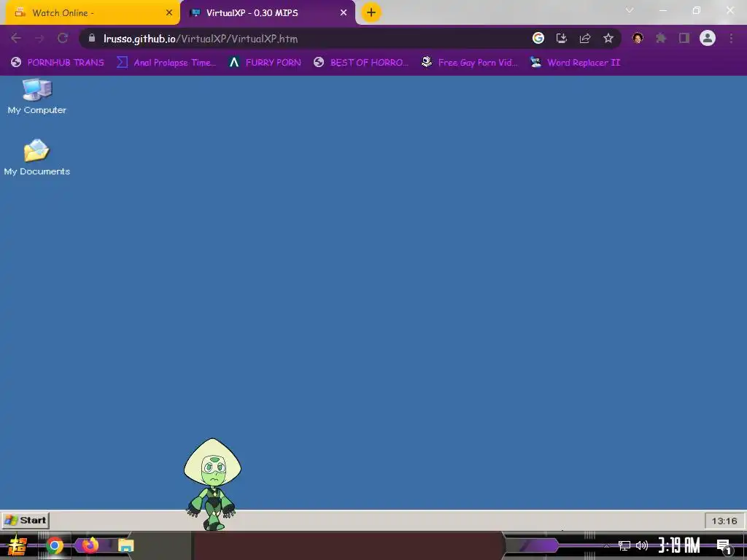The height and width of the screenshot is (560, 747).
Task: Click the 3:19 AM system clock
Action: point(679,545)
